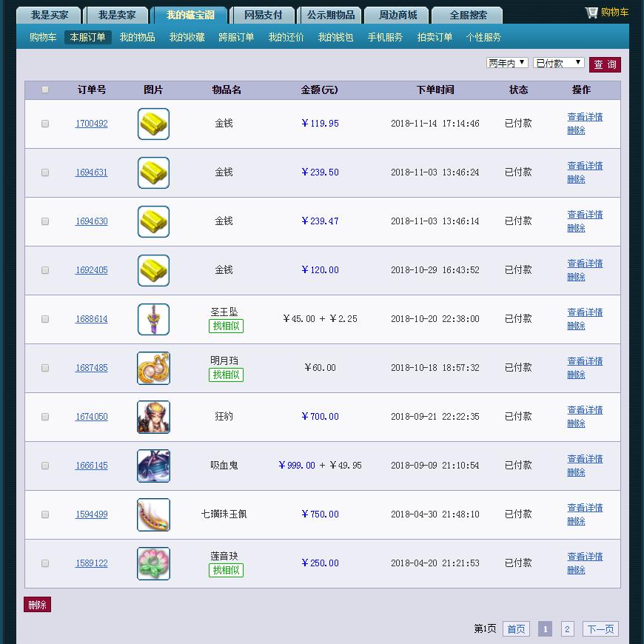Check the box for order 1700492
644x644 pixels.
45,124
